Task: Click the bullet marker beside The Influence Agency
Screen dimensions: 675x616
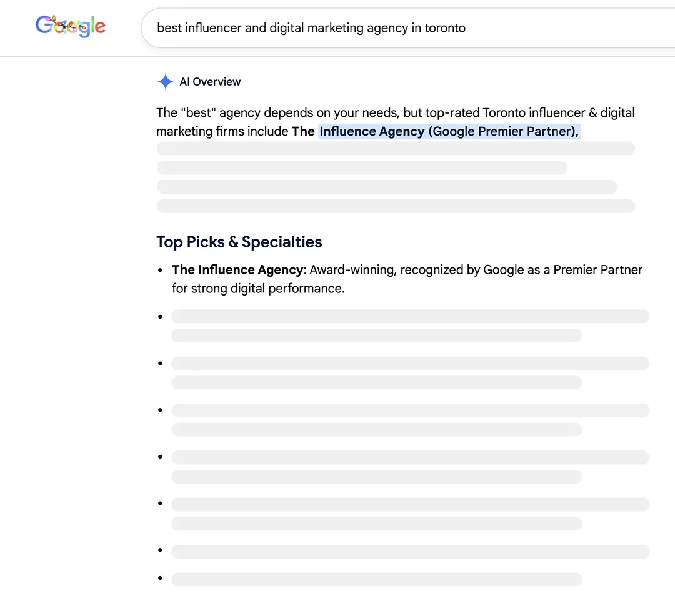Action: (x=160, y=269)
